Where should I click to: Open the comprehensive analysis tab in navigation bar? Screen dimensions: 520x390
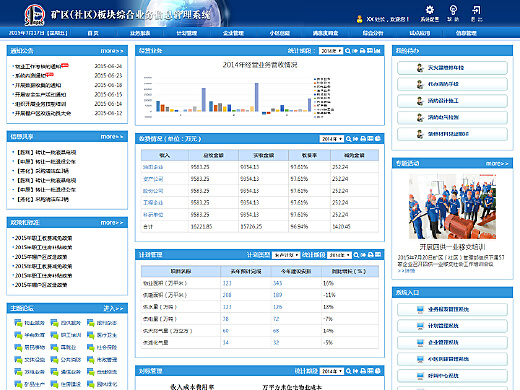click(x=373, y=33)
